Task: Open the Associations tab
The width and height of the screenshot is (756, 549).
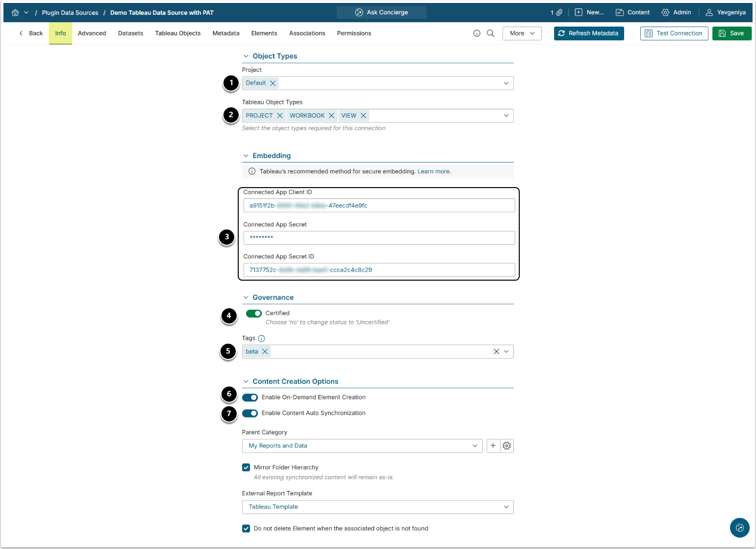Action: (x=307, y=33)
